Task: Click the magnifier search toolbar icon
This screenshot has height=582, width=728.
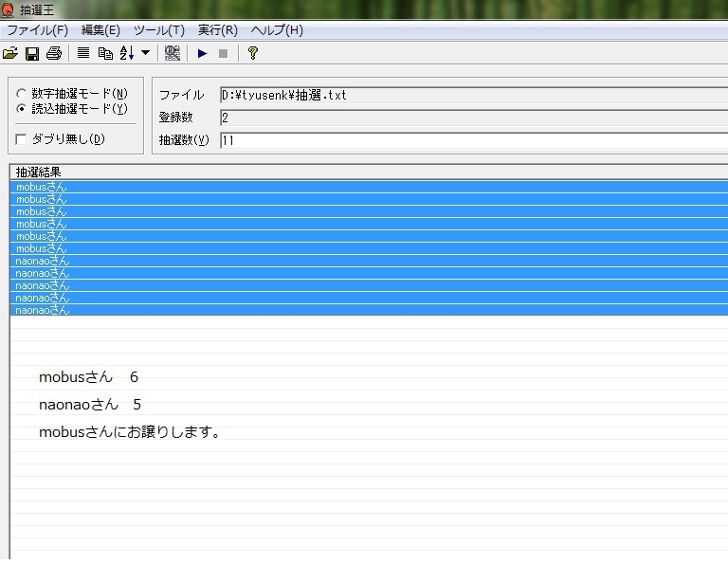Action: (x=173, y=53)
